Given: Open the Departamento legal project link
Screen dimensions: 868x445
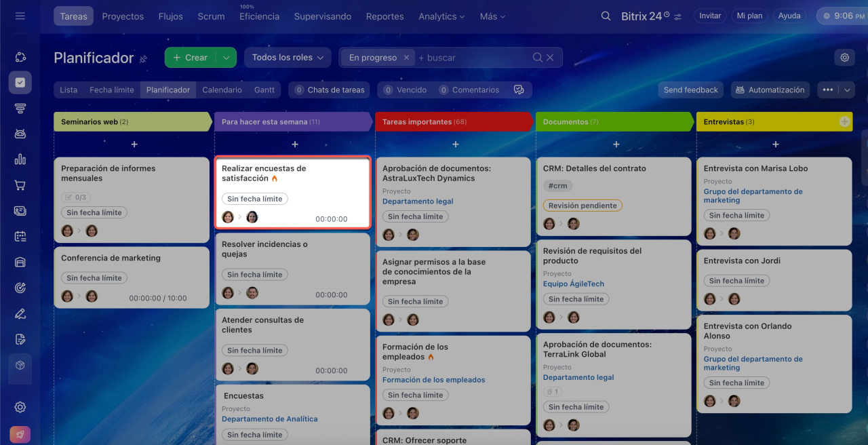Looking at the screenshot, I should pyautogui.click(x=418, y=201).
